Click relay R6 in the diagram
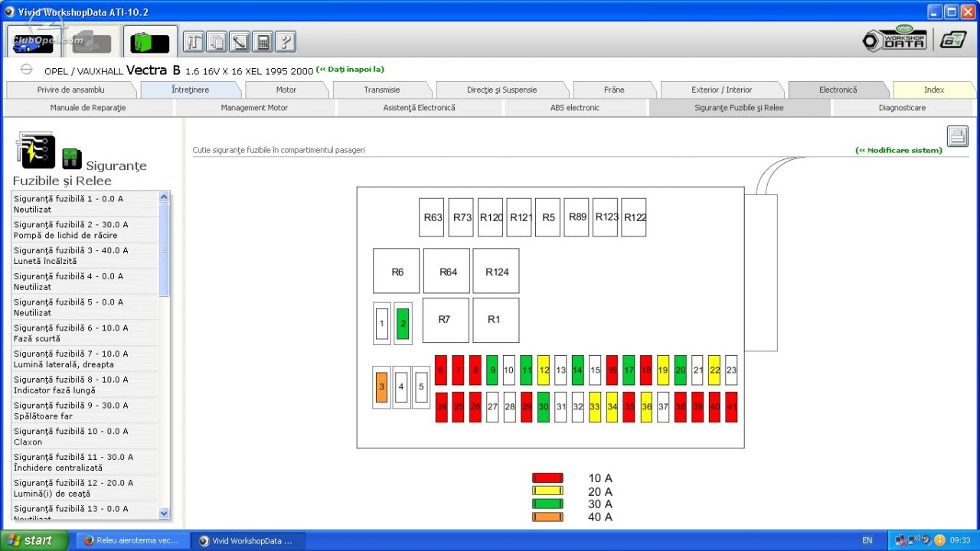This screenshot has width=980, height=551. click(x=397, y=271)
